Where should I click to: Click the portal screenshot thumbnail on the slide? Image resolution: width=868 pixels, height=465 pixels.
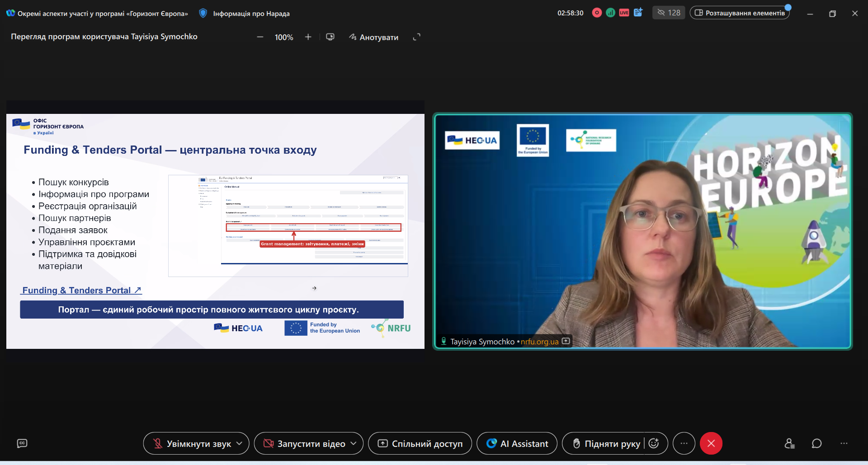(x=288, y=225)
